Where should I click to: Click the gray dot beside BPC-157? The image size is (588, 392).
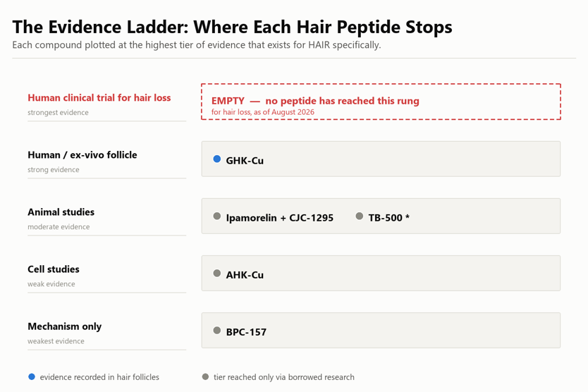pyautogui.click(x=216, y=331)
